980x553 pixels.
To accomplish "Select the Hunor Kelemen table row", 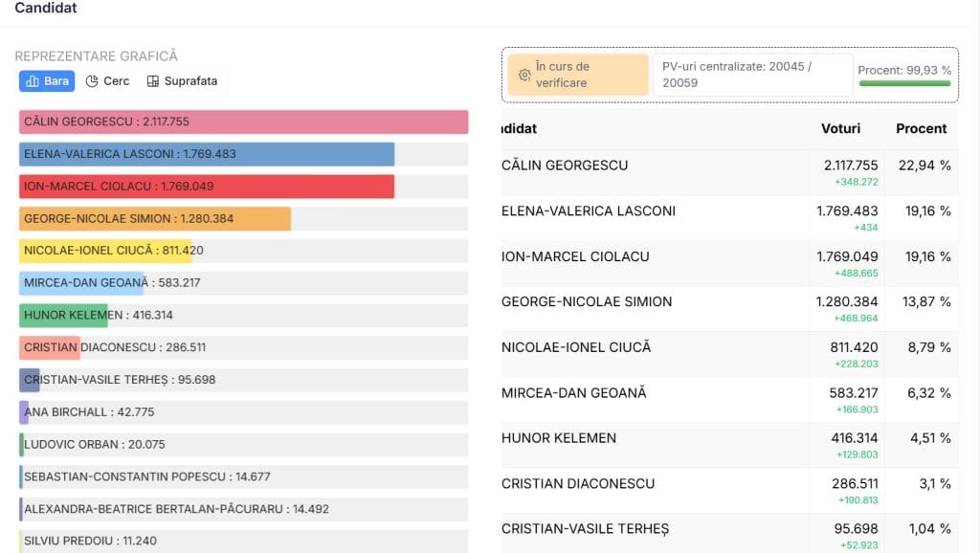I will tap(727, 445).
